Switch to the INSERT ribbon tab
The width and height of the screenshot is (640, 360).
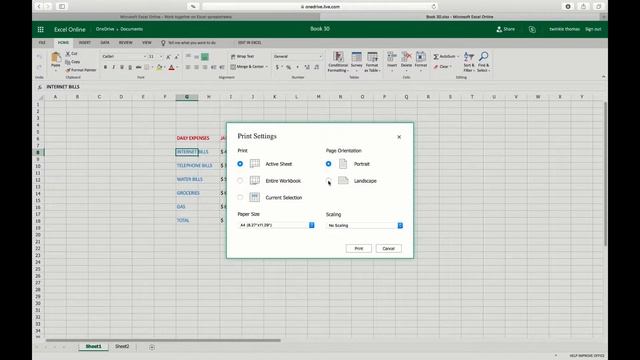pyautogui.click(x=84, y=42)
